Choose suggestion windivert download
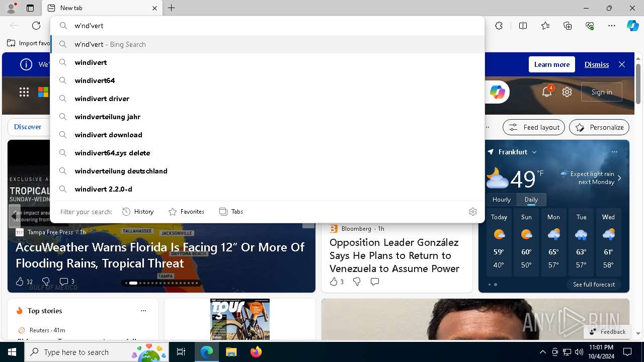Screen dimensions: 644x362 coord(267,135)
